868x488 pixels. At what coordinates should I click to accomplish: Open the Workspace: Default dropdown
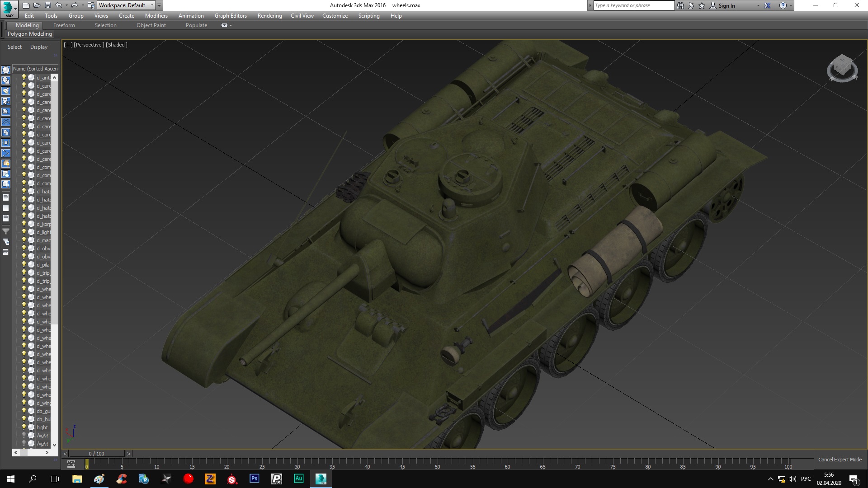127,5
